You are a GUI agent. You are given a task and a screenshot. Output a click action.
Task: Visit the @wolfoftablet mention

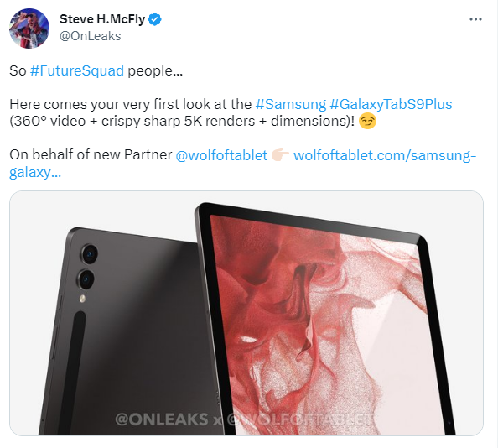[221, 155]
